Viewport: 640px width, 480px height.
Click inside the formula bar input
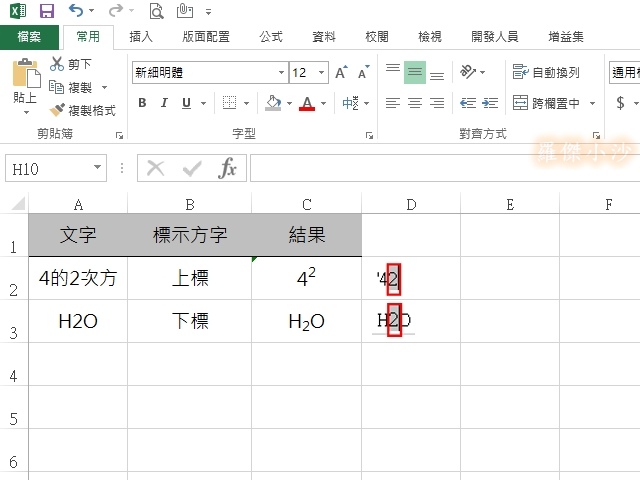pos(445,168)
